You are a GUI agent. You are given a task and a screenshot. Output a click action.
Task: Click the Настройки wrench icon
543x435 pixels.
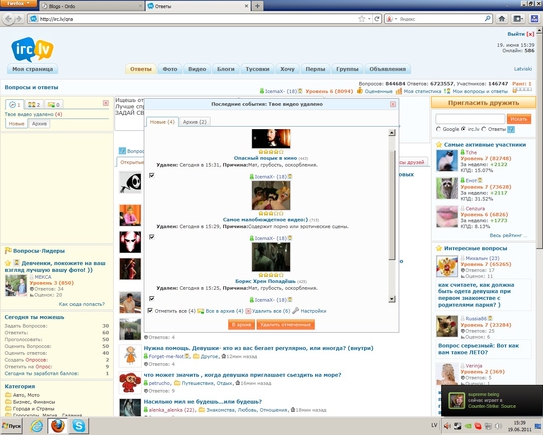click(295, 311)
